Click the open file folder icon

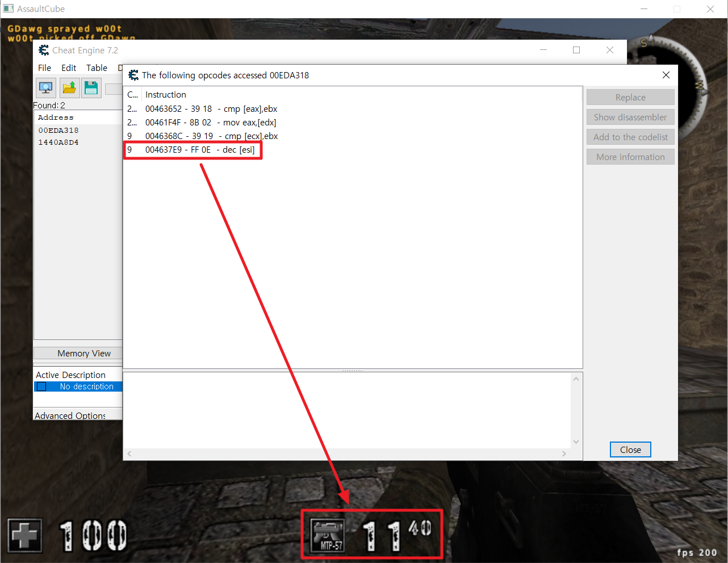pos(69,88)
